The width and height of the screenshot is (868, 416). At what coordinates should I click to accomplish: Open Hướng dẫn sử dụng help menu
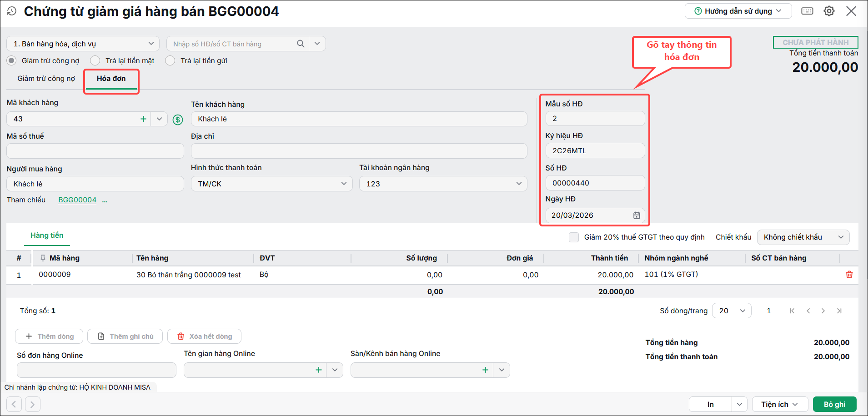(x=738, y=11)
